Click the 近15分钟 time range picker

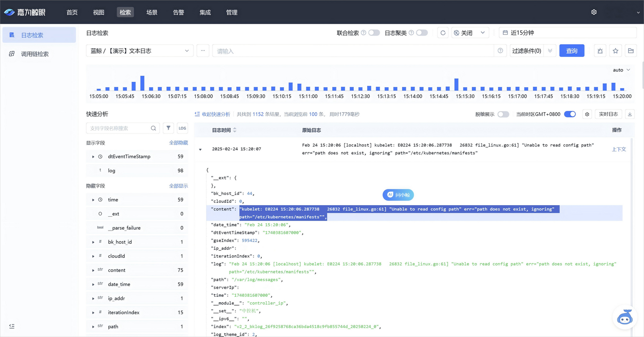click(x=568, y=33)
